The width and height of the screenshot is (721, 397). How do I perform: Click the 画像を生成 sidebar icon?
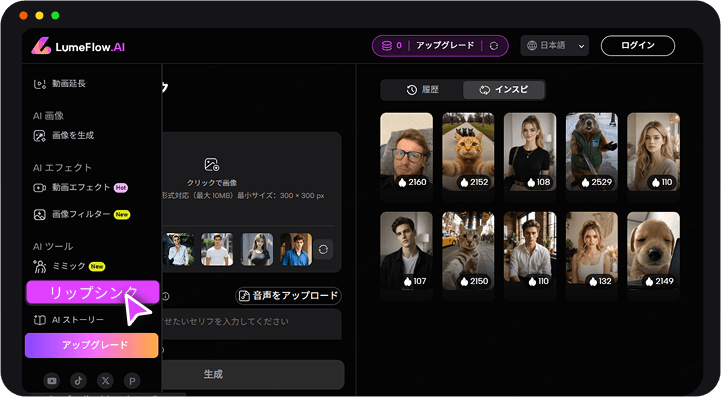(40, 136)
